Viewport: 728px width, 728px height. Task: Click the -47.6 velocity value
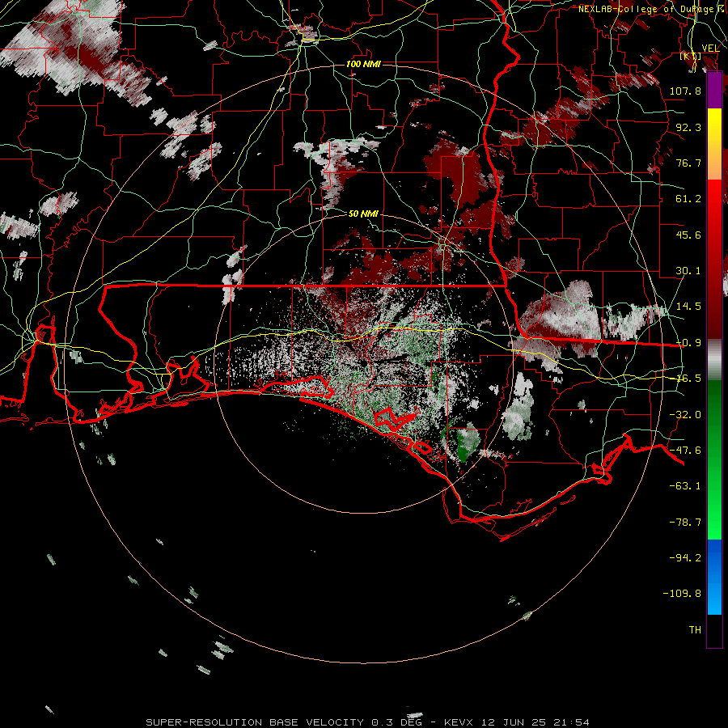[x=685, y=451]
